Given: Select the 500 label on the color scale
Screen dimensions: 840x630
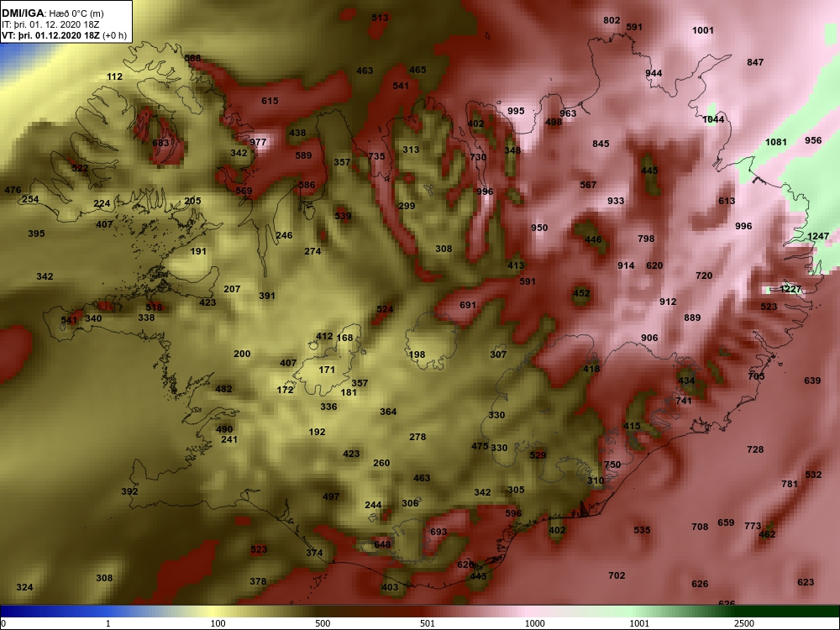Looking at the screenshot, I should pyautogui.click(x=323, y=623).
